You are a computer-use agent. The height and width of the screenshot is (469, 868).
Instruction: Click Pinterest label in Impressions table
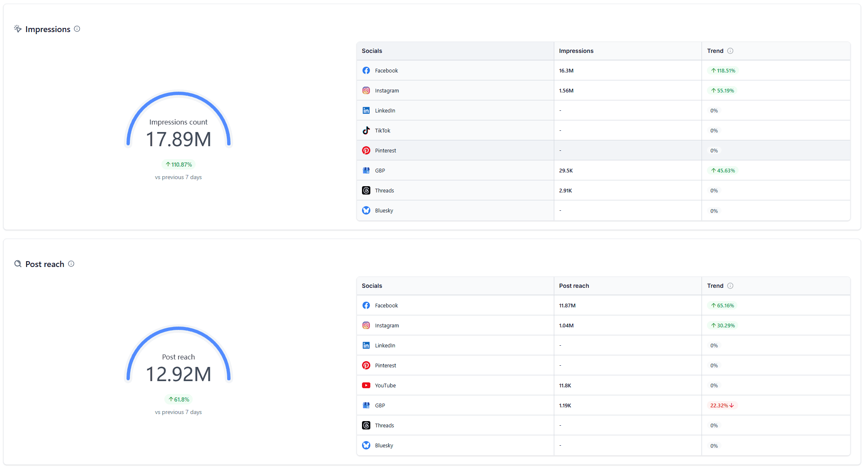[385, 150]
